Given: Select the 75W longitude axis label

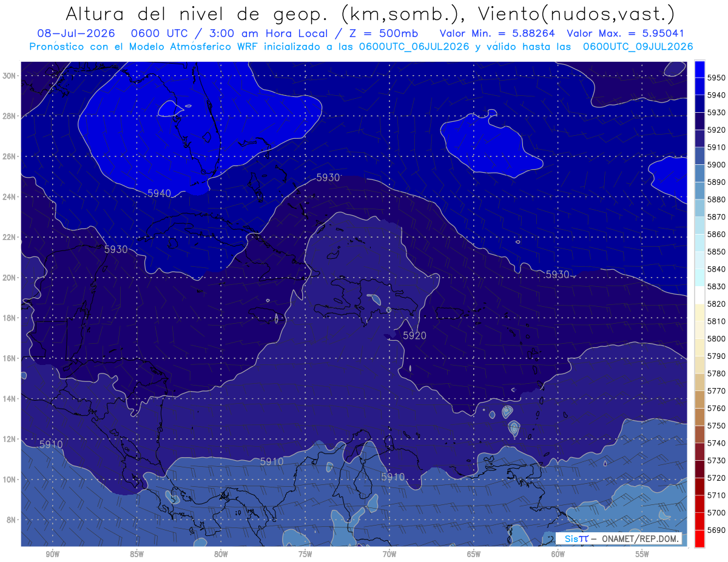Looking at the screenshot, I should 305,554.
